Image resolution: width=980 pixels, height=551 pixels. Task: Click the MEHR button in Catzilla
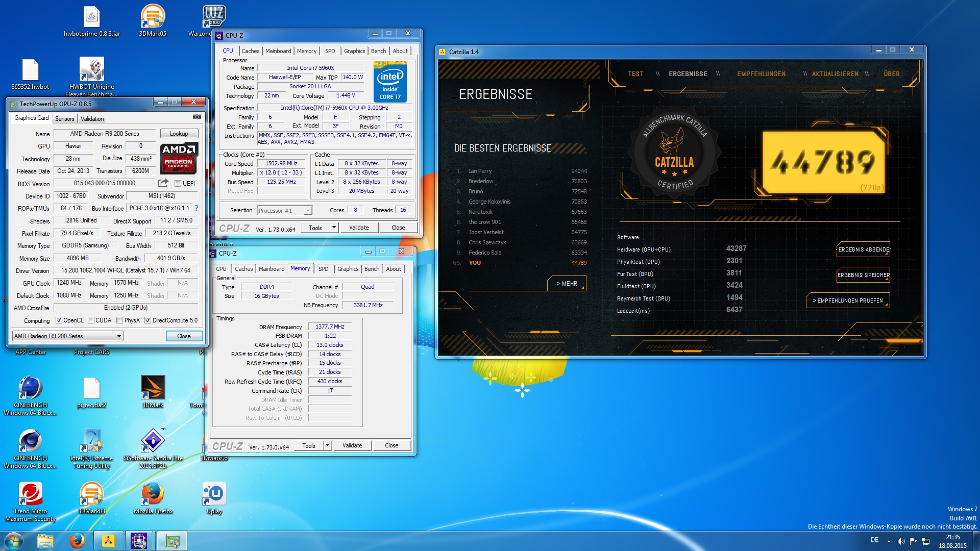point(567,284)
